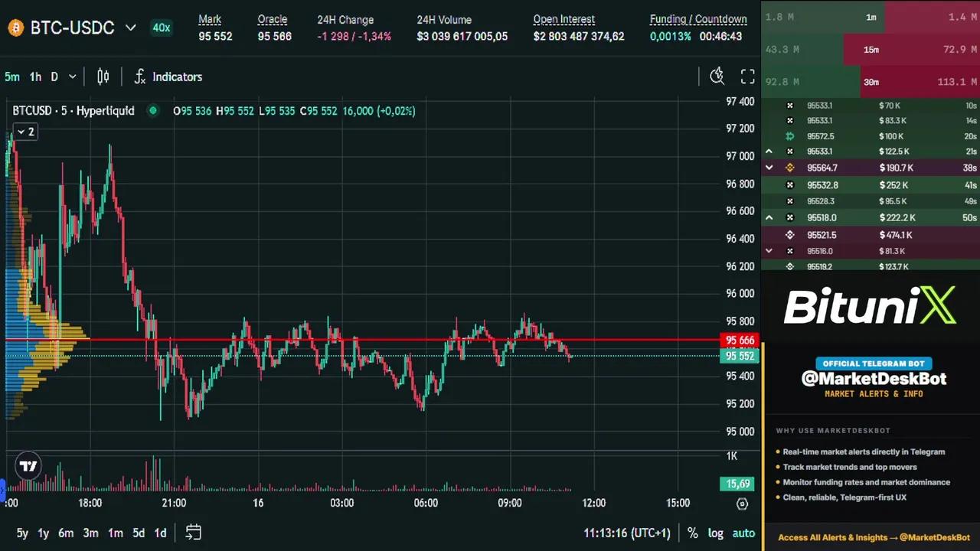Open timezone menu showing 11:13:16 (UTC+1)

(x=626, y=533)
